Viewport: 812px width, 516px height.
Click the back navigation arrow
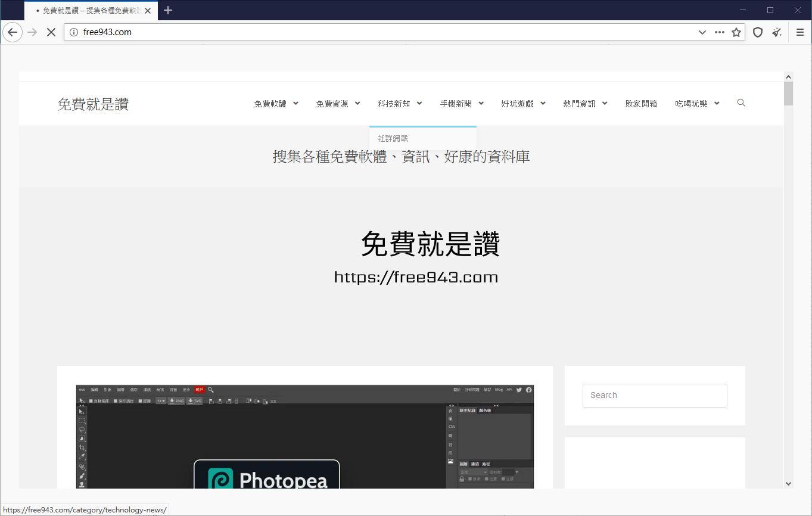(13, 32)
